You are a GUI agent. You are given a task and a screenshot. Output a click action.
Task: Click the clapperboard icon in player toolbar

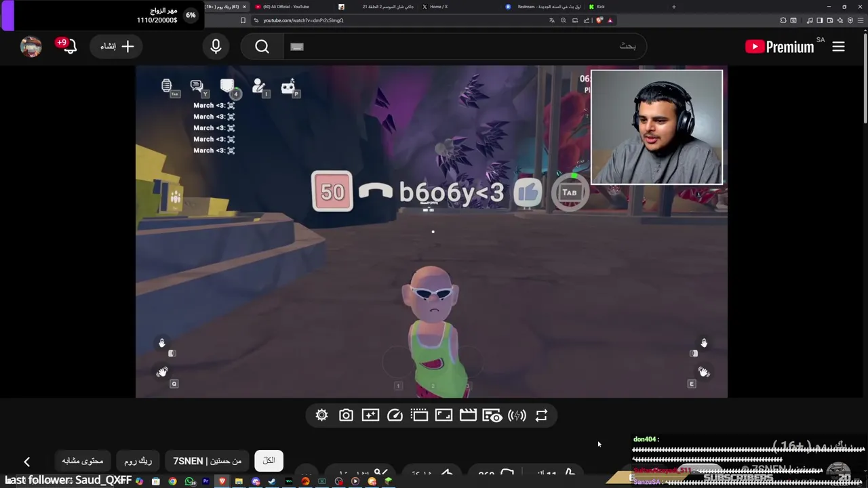468,415
